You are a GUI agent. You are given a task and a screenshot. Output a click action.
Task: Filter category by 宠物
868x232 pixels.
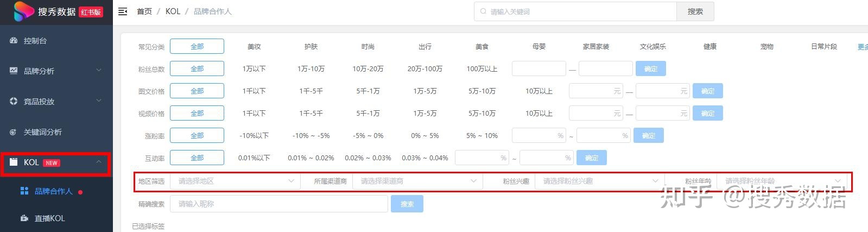click(767, 47)
